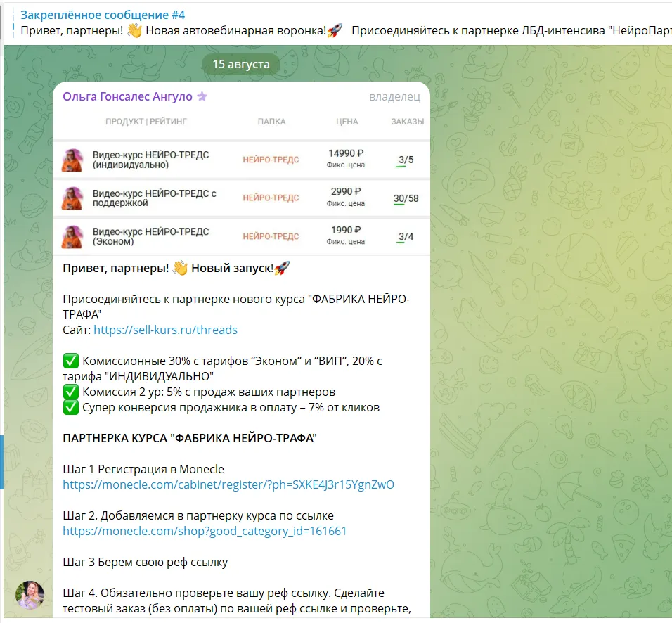The width and height of the screenshot is (672, 623).
Task: Click green checkmark before Комиссионные 30%
Action: click(x=71, y=361)
